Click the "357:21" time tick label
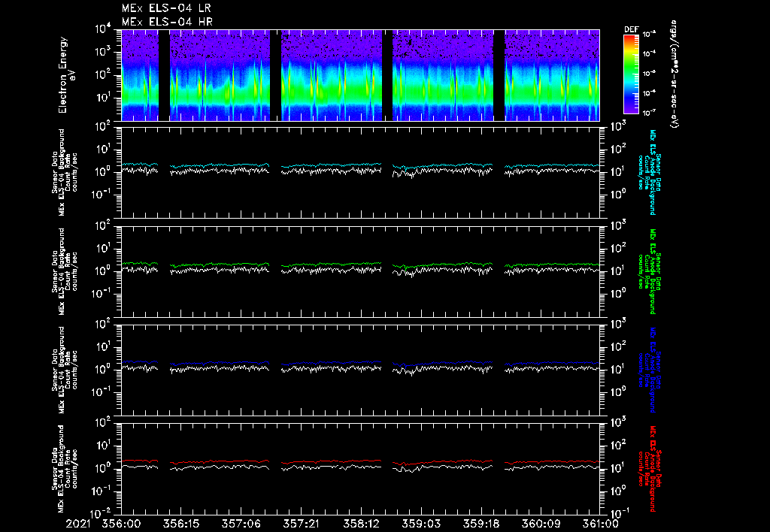 301,524
